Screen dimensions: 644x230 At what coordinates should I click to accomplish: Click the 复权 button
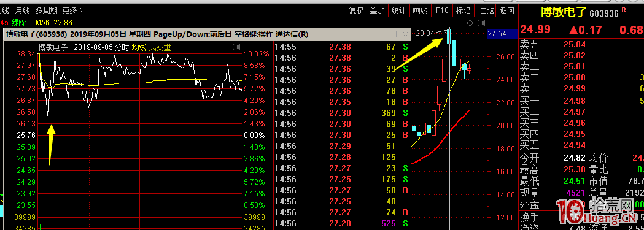coord(356,10)
